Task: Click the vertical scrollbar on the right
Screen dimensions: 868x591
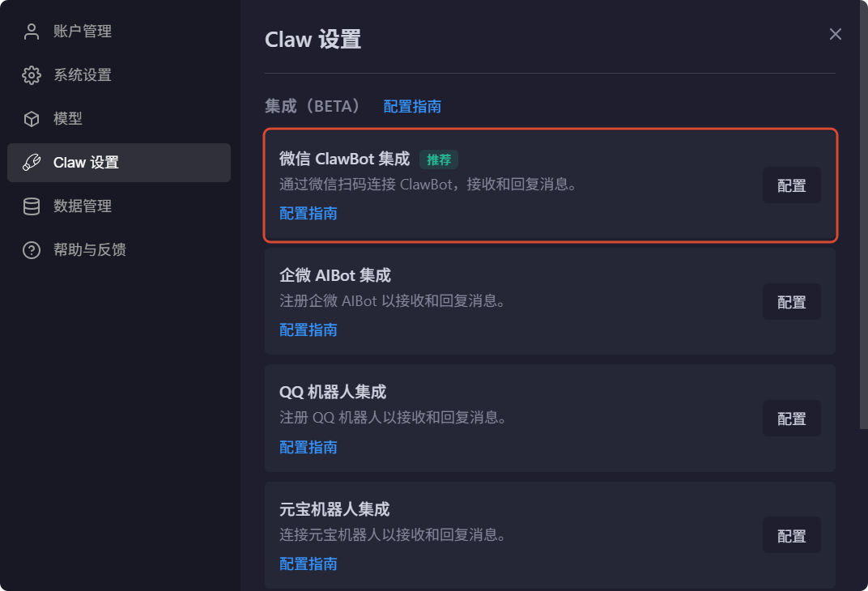Action: pos(864,215)
